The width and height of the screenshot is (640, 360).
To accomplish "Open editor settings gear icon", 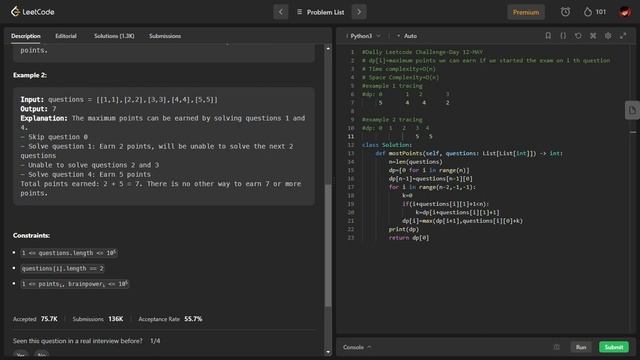I will (x=608, y=36).
